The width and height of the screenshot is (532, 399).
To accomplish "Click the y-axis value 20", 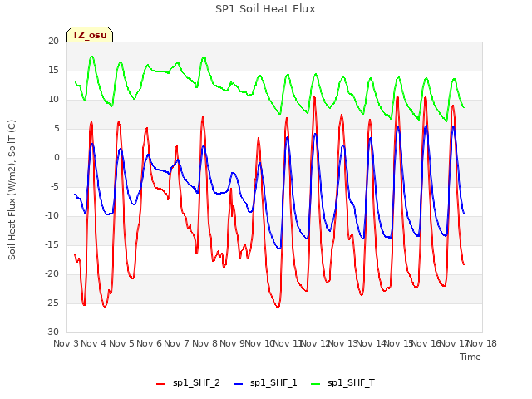I will (53, 42).
